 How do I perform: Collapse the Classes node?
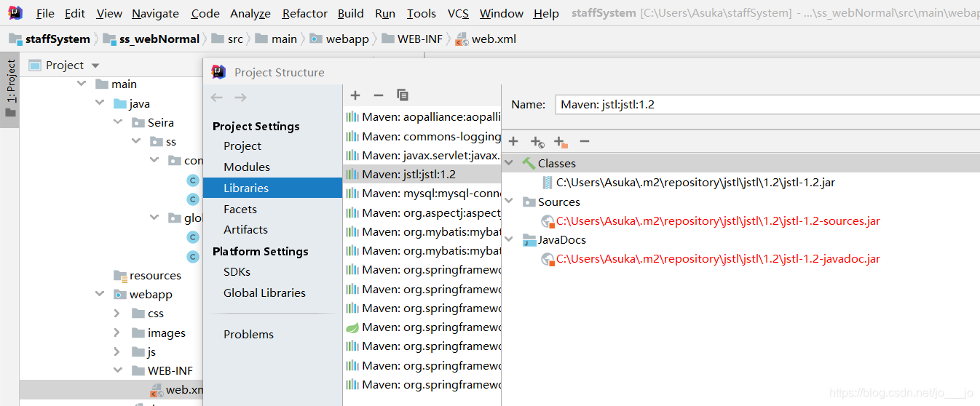click(x=509, y=163)
